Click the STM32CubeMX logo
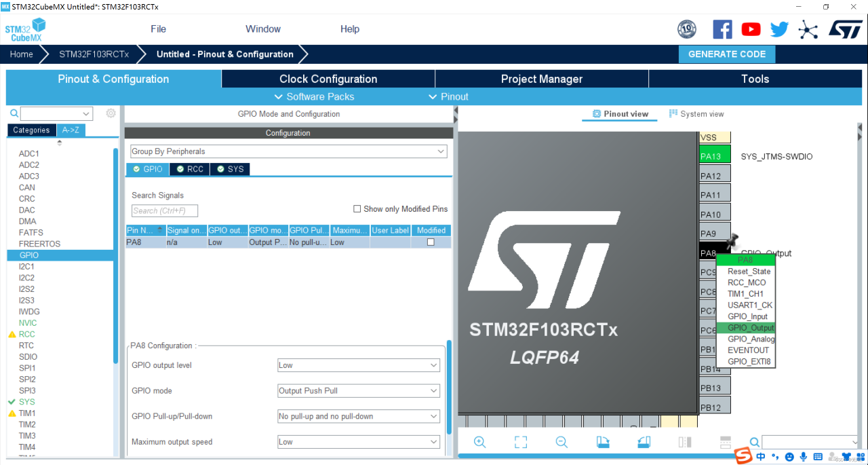868x465 pixels. [x=25, y=31]
